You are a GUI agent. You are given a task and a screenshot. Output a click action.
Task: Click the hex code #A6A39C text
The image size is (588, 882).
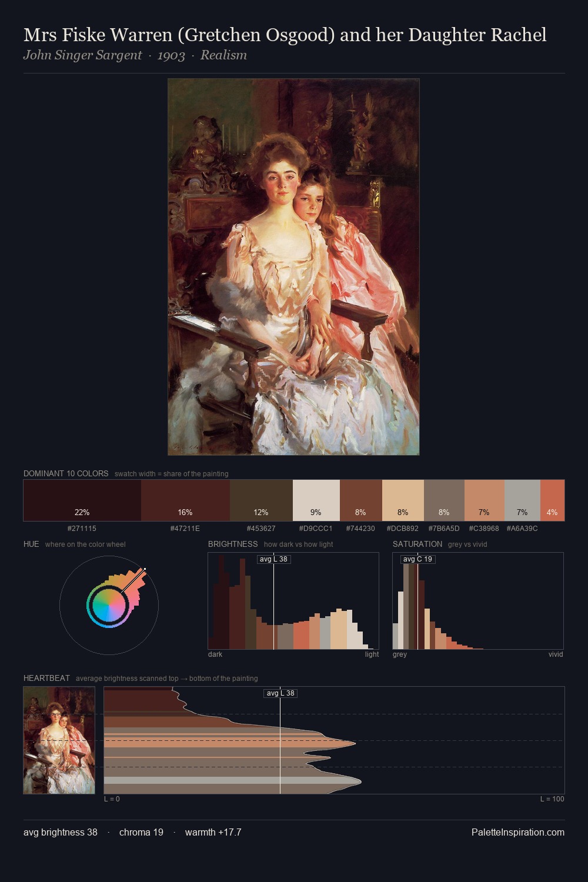pyautogui.click(x=522, y=529)
